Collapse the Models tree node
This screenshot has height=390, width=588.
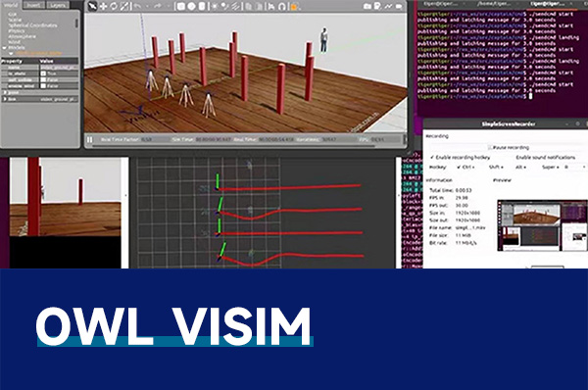(x=5, y=48)
